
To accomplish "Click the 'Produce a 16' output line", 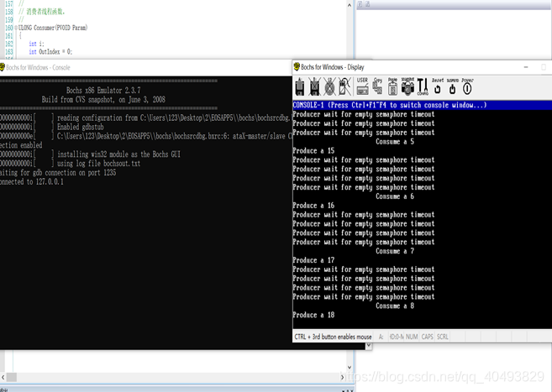I will point(313,206).
